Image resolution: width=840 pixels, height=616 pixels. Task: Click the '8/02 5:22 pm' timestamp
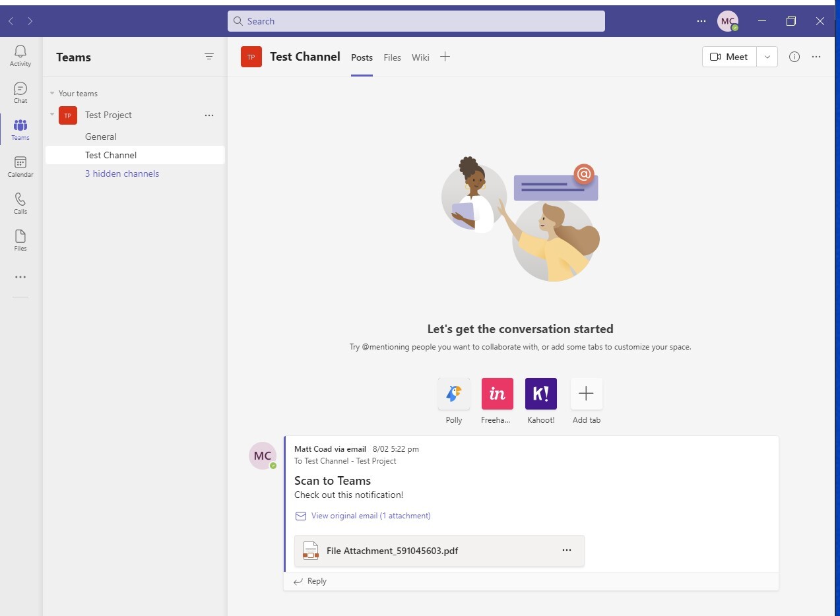396,449
